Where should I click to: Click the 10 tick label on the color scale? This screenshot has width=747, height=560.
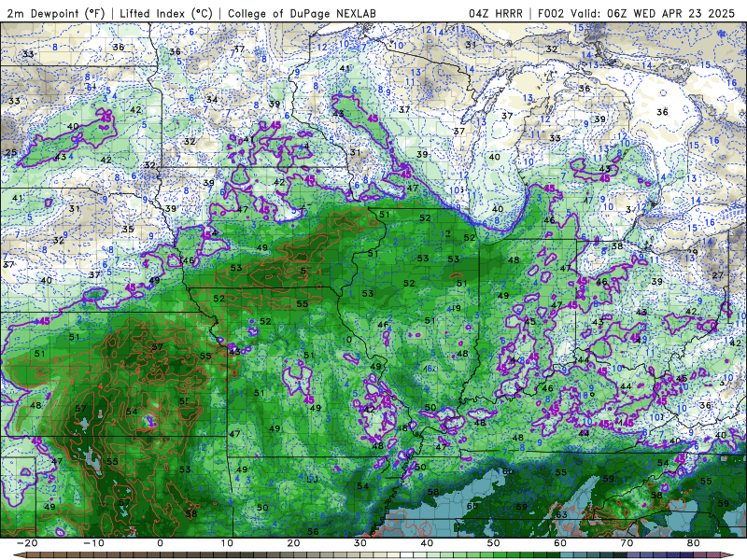(227, 543)
